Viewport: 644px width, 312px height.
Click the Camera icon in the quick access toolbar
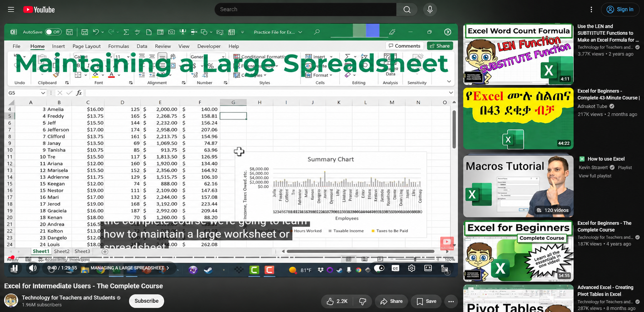coord(172,32)
